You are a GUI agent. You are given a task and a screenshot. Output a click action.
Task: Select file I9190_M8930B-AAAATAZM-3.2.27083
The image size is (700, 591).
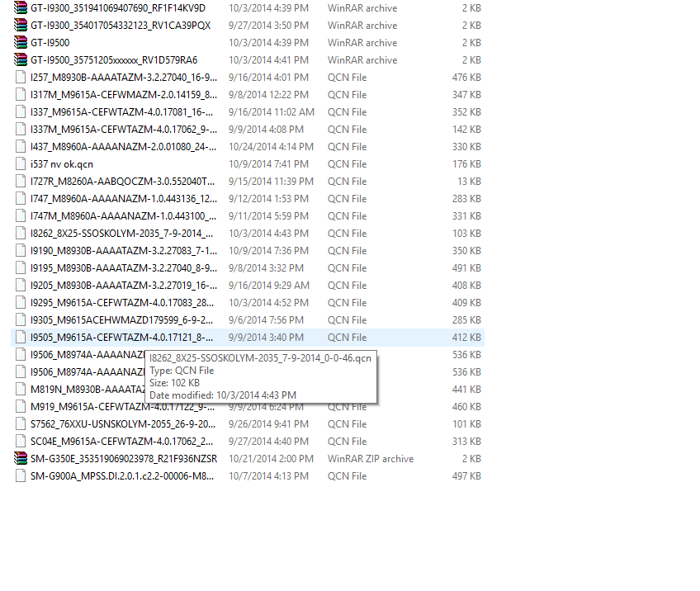tap(124, 251)
